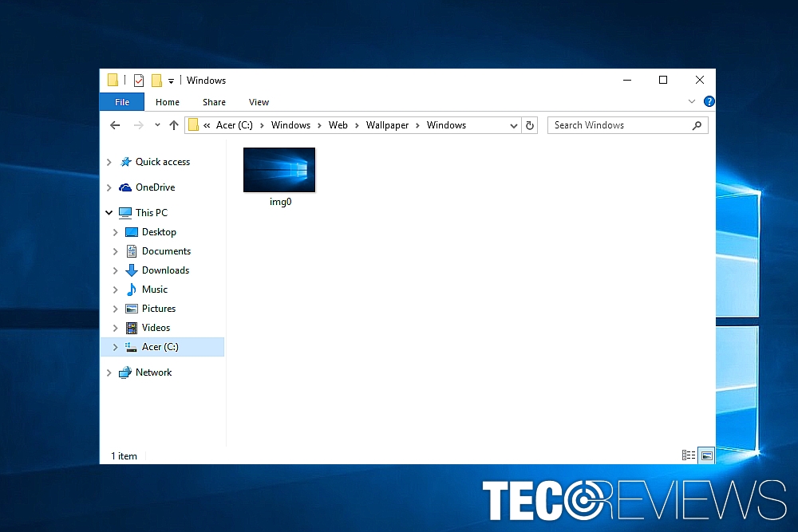Expand the Downloads tree node
Image resolution: width=798 pixels, height=532 pixels.
pos(115,270)
